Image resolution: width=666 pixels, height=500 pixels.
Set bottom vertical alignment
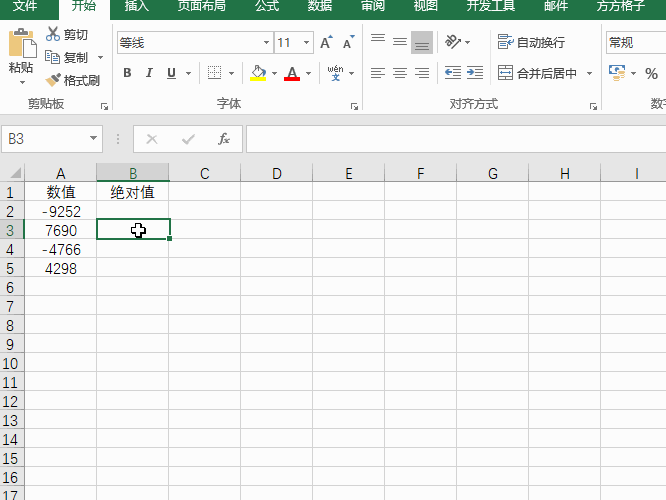422,42
